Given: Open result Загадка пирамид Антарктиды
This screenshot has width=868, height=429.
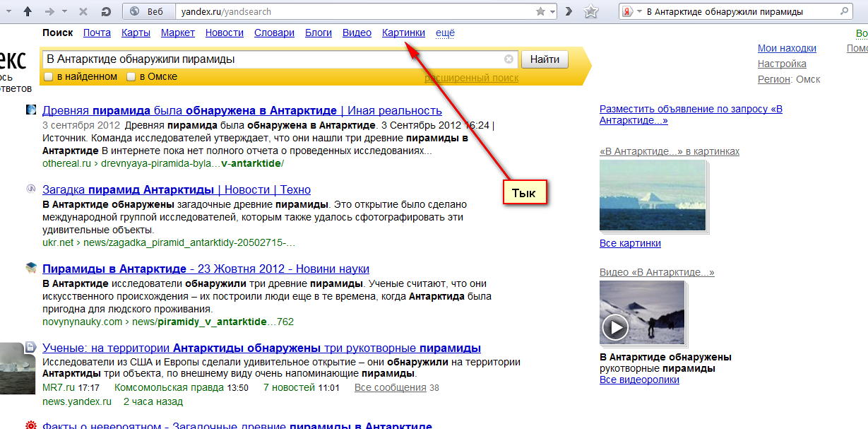Looking at the screenshot, I should [x=177, y=189].
